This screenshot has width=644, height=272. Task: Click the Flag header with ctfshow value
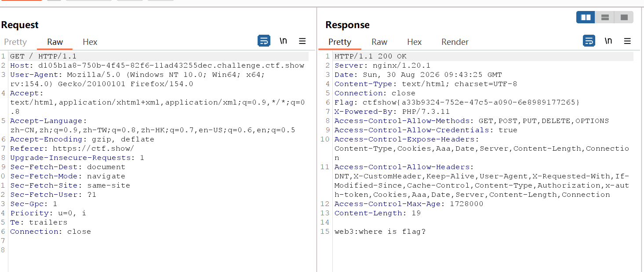tap(457, 102)
